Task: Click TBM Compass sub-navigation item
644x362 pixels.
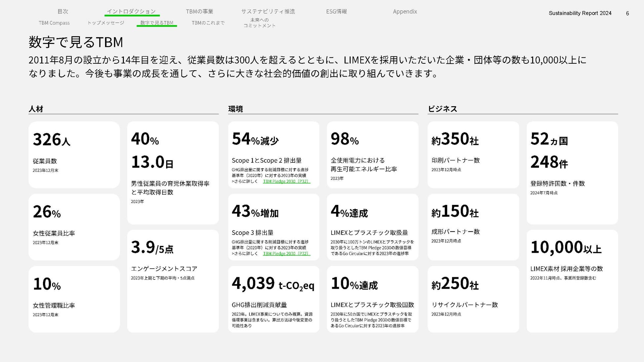Action: click(54, 23)
